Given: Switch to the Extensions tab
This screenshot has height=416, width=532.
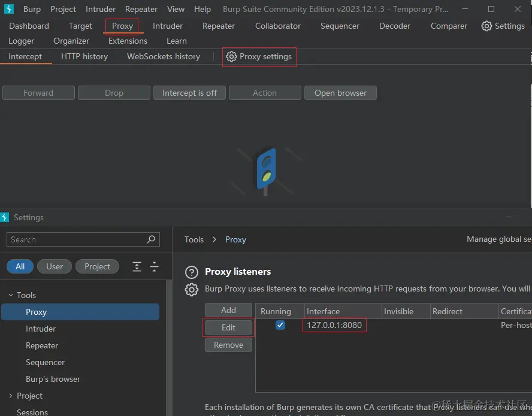Looking at the screenshot, I should [x=128, y=41].
